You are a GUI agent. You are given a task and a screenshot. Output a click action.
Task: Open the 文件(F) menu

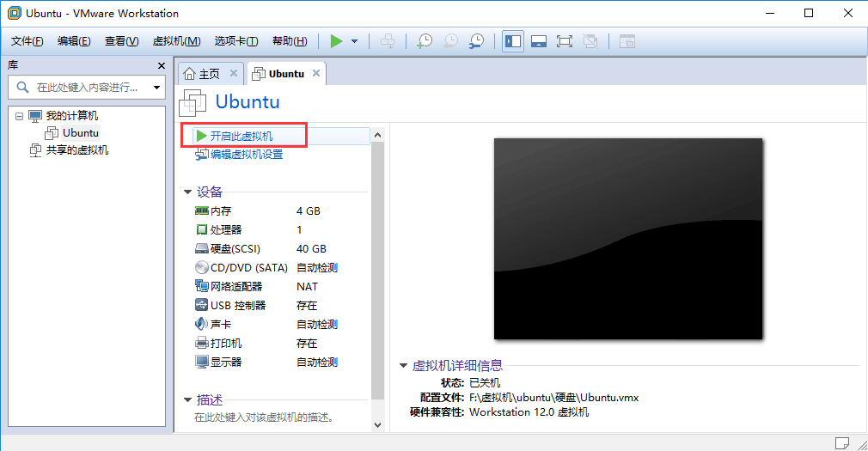pyautogui.click(x=28, y=41)
